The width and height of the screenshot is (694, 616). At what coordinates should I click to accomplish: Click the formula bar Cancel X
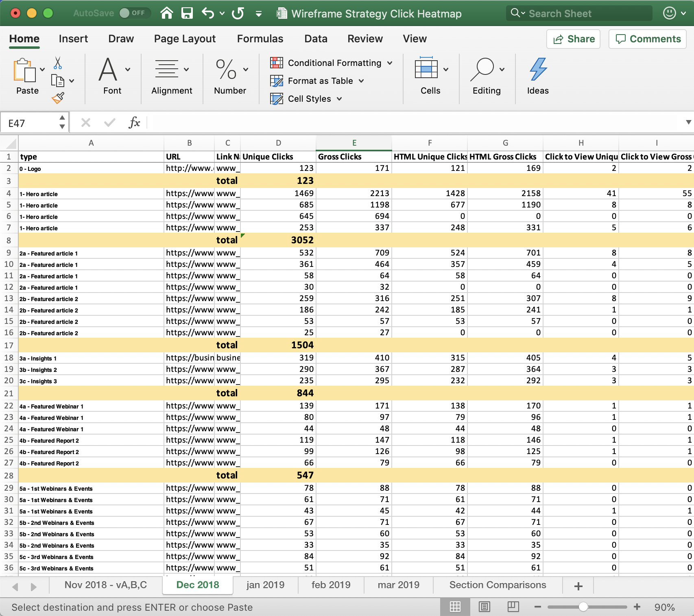click(x=86, y=122)
